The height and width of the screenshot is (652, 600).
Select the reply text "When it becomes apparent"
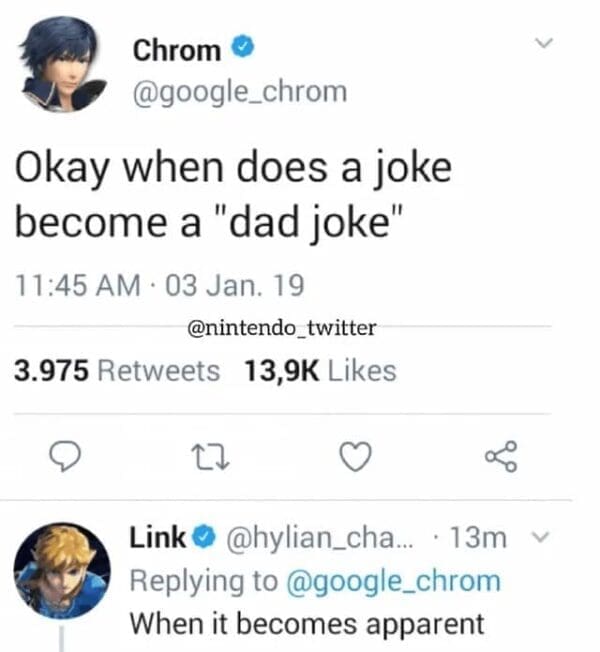[307, 624]
